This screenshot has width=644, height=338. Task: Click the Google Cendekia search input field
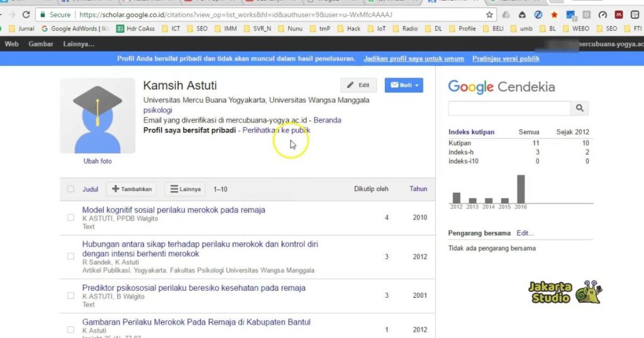click(509, 108)
